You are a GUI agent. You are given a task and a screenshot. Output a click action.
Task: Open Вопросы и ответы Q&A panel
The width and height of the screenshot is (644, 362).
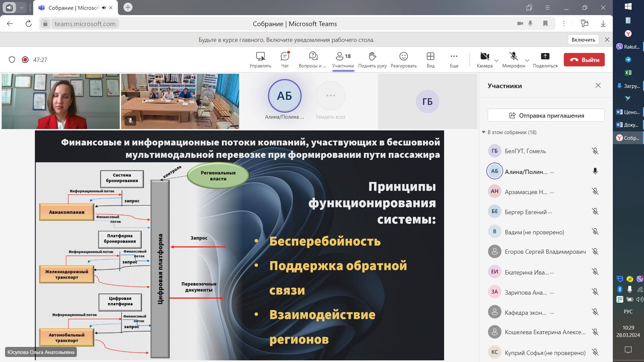pyautogui.click(x=313, y=60)
